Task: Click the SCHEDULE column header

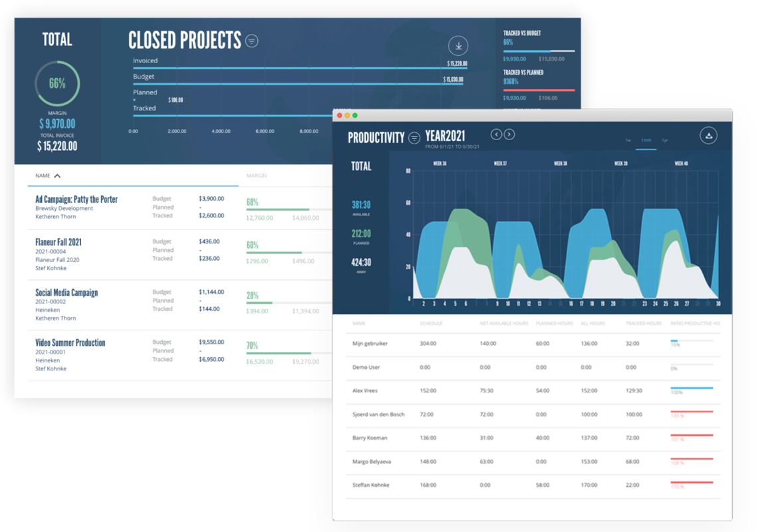Action: tap(431, 323)
